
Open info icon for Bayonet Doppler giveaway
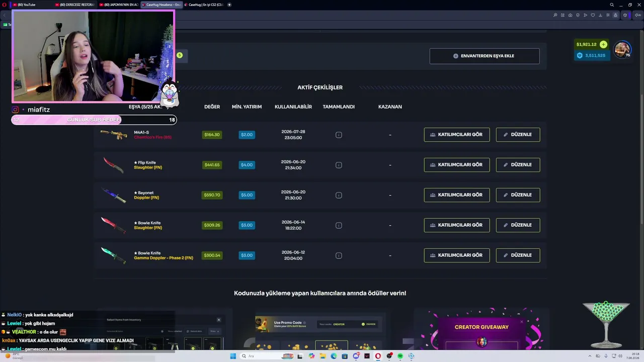click(x=339, y=195)
